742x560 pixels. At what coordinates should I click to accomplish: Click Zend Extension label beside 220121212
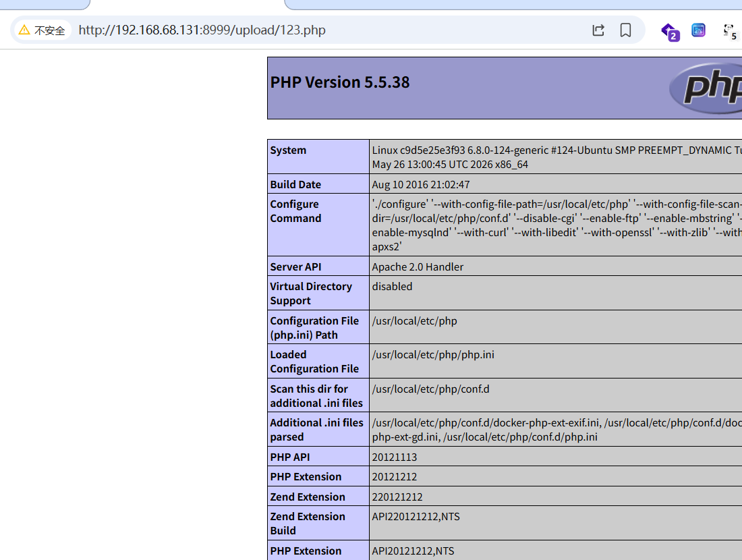pyautogui.click(x=308, y=497)
